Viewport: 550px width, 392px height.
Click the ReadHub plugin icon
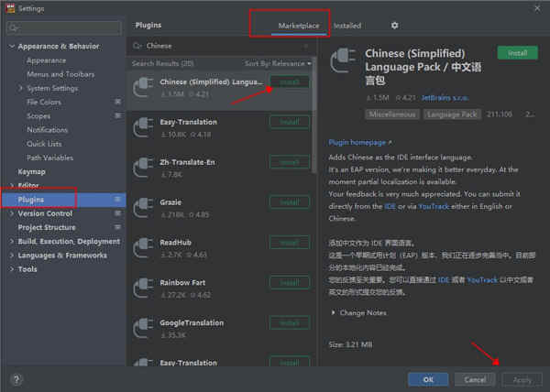pos(144,248)
